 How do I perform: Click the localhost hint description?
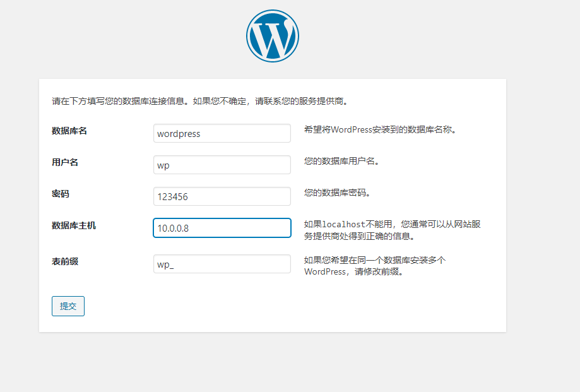coord(392,230)
